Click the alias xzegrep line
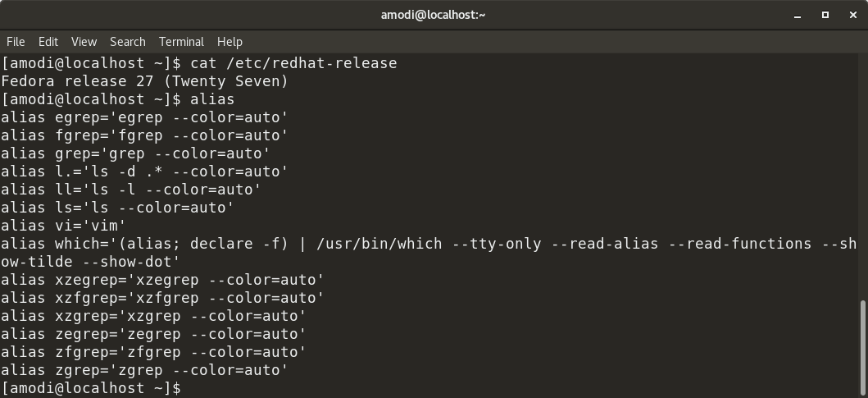The height and width of the screenshot is (398, 868). (162, 280)
